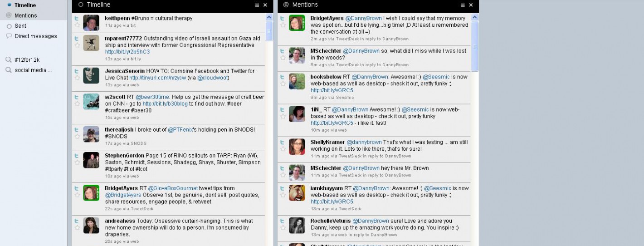644x246 pixels.
Task: Star the w2scott craft beer tweet
Action: [77, 104]
